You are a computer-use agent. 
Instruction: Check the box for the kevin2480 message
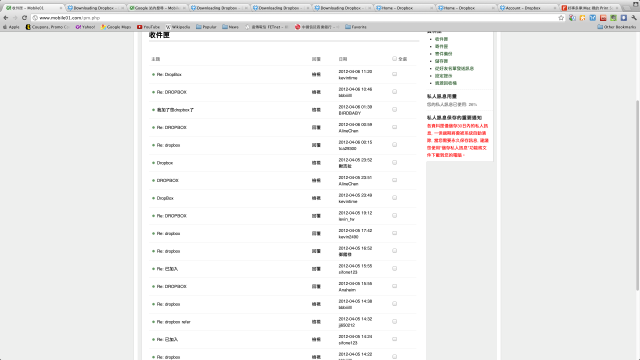coord(394,233)
